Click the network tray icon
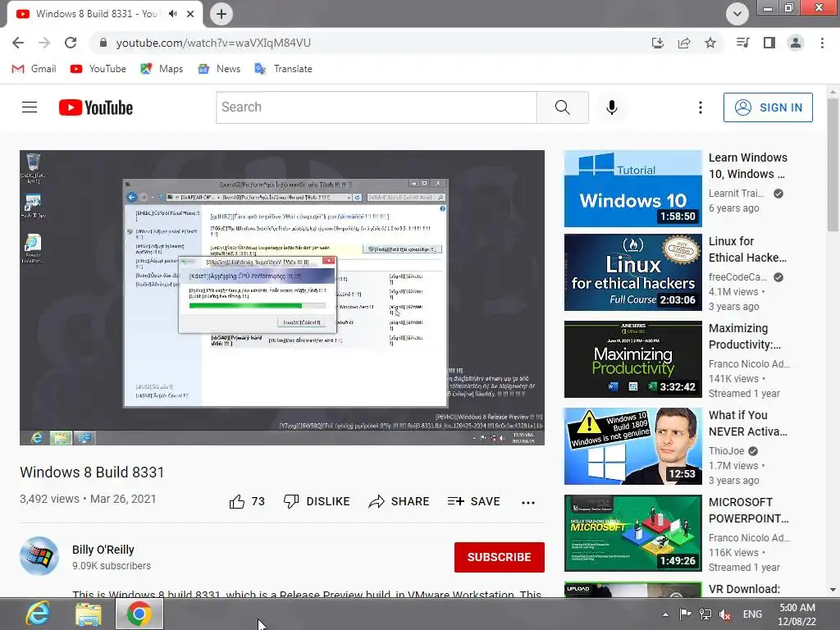840x630 pixels. pyautogui.click(x=705, y=614)
